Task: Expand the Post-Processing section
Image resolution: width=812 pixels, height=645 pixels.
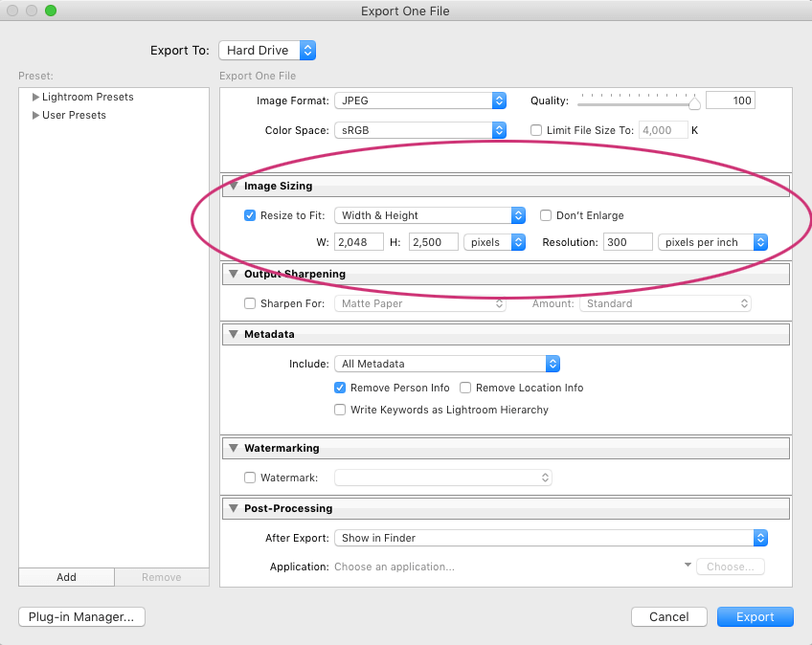Action: [x=233, y=508]
